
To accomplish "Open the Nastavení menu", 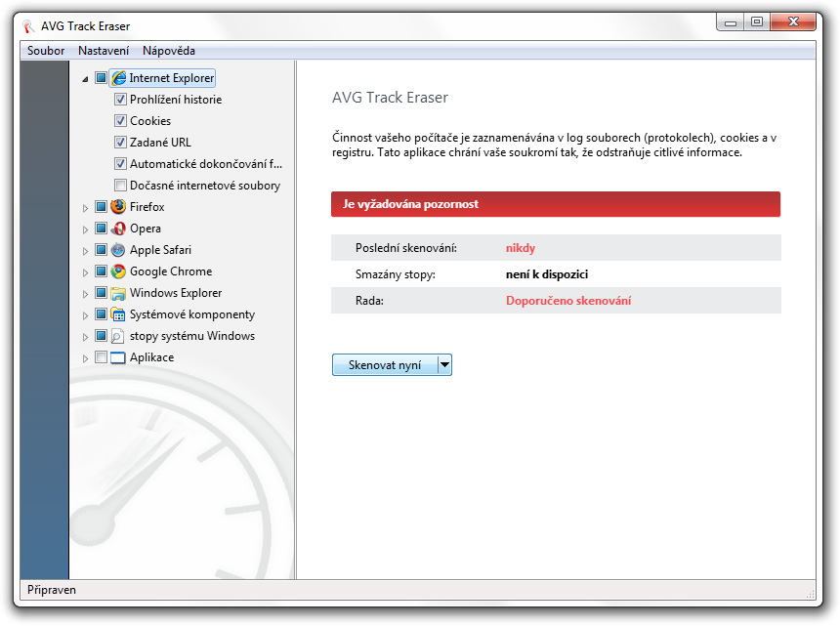I will 104,51.
